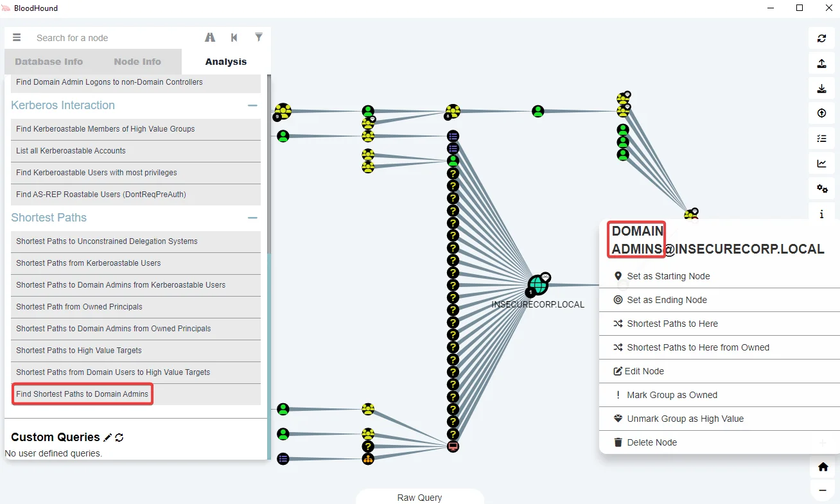Click the back step icon in search bar
Viewport: 840px width, 504px height.
(234, 38)
